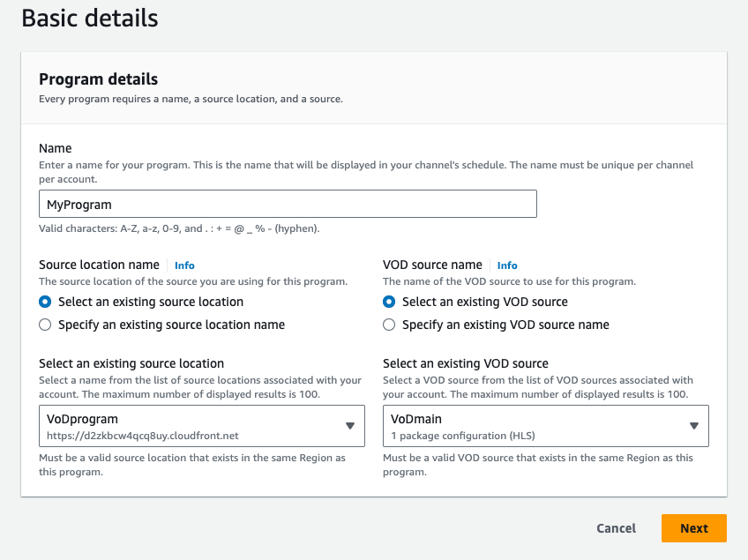Click the 'Name' field label
This screenshot has height=560, width=748.
pyautogui.click(x=56, y=148)
